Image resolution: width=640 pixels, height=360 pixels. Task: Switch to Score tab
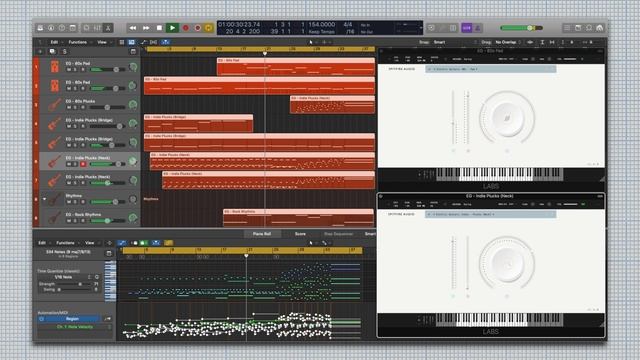coord(300,234)
